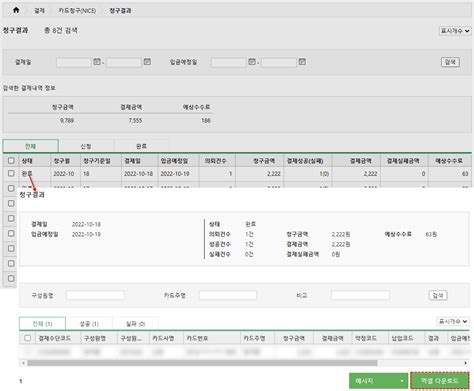Select the 성공 (1) detail tab
This screenshot has height=391, width=474.
[x=89, y=324]
